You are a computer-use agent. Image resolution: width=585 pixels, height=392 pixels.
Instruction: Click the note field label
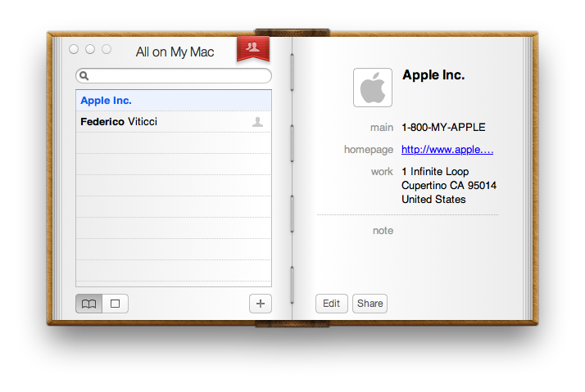point(383,231)
